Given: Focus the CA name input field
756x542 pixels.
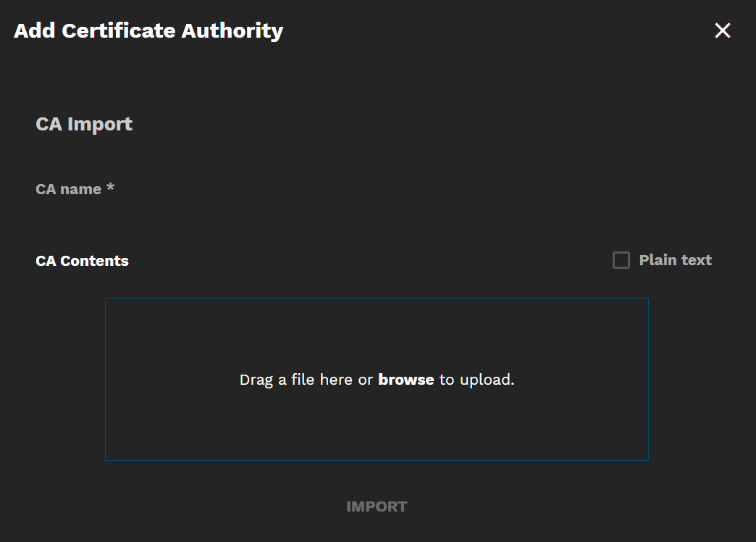Looking at the screenshot, I should coord(377,210).
